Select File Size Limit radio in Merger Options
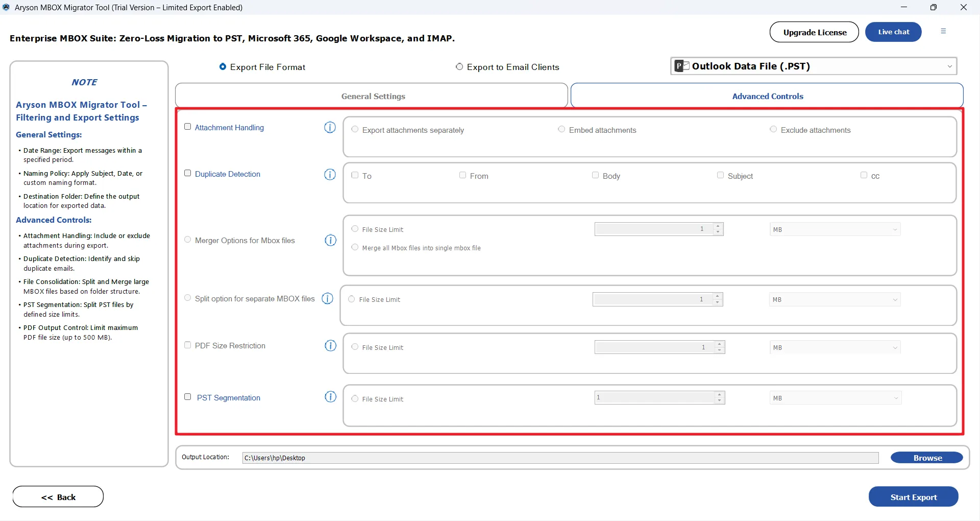 coord(355,229)
